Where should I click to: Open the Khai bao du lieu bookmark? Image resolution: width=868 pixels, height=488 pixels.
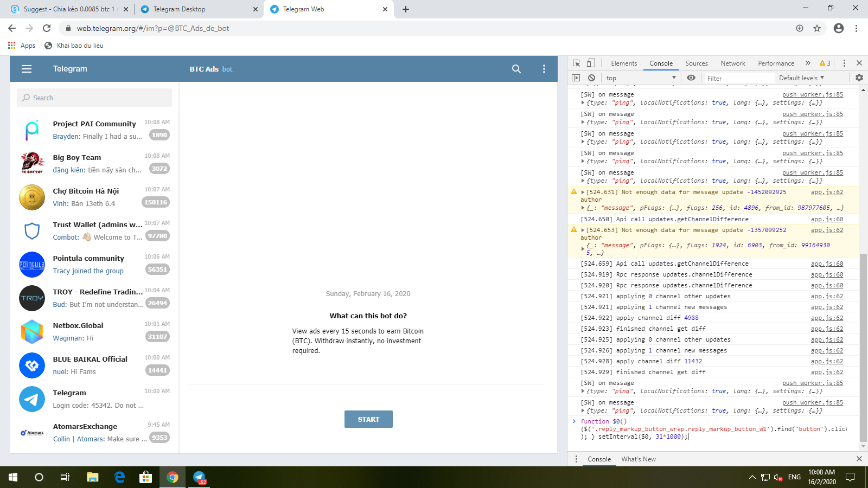coord(74,46)
